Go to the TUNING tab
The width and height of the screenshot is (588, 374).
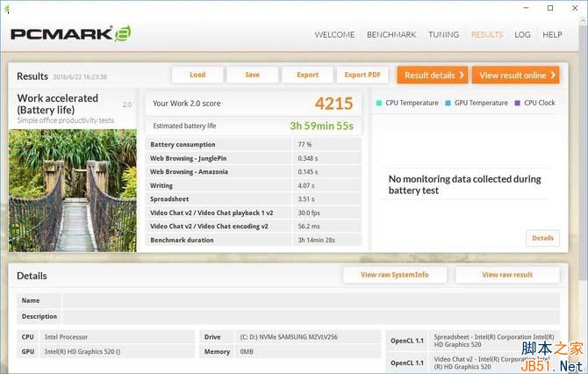[443, 34]
